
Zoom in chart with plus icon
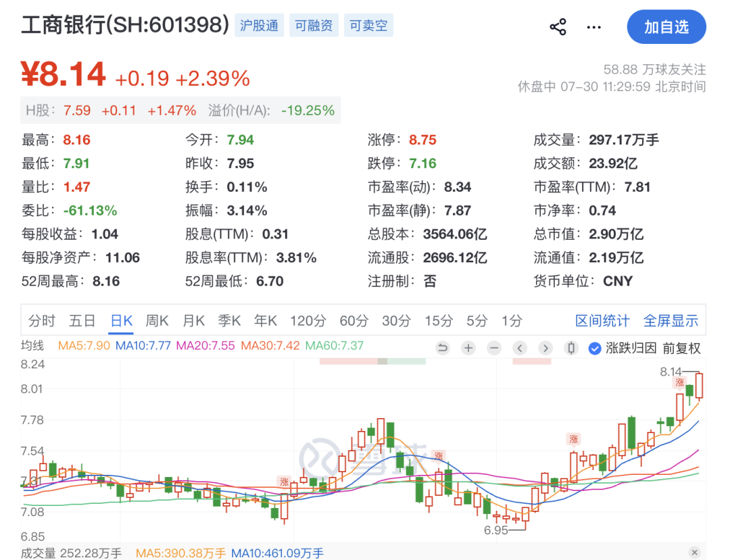pyautogui.click(x=468, y=348)
